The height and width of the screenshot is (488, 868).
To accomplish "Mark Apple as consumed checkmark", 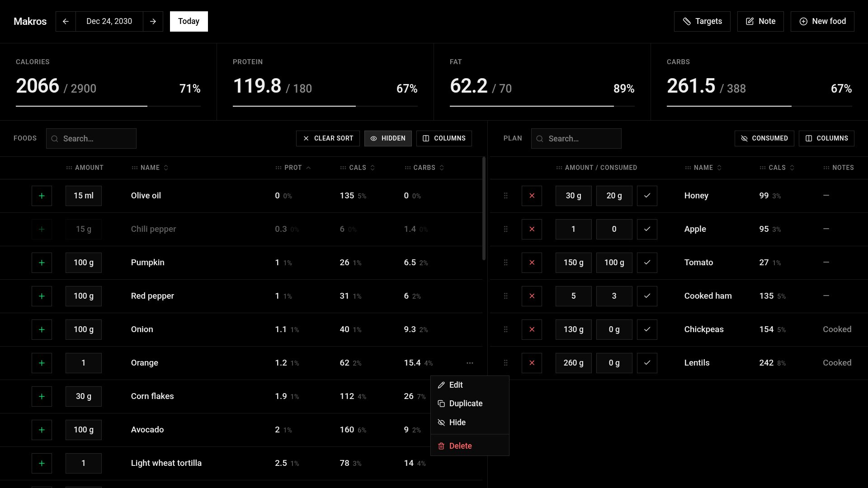I will tap(647, 229).
